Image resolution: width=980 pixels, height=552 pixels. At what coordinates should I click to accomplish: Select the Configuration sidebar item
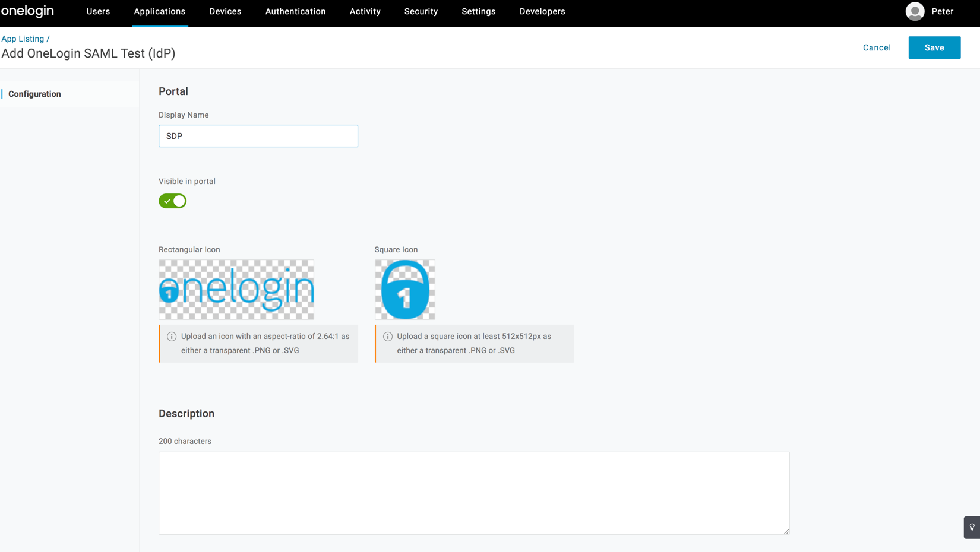34,94
